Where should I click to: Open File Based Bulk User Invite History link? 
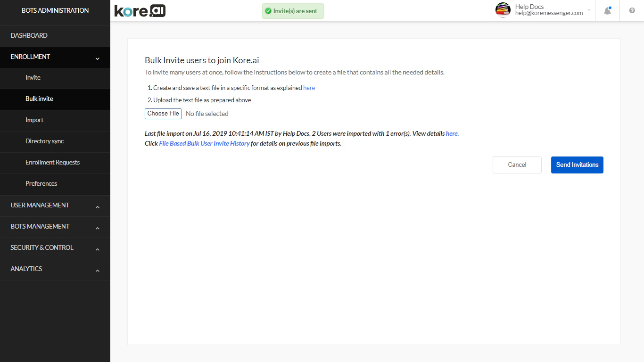[x=204, y=143]
